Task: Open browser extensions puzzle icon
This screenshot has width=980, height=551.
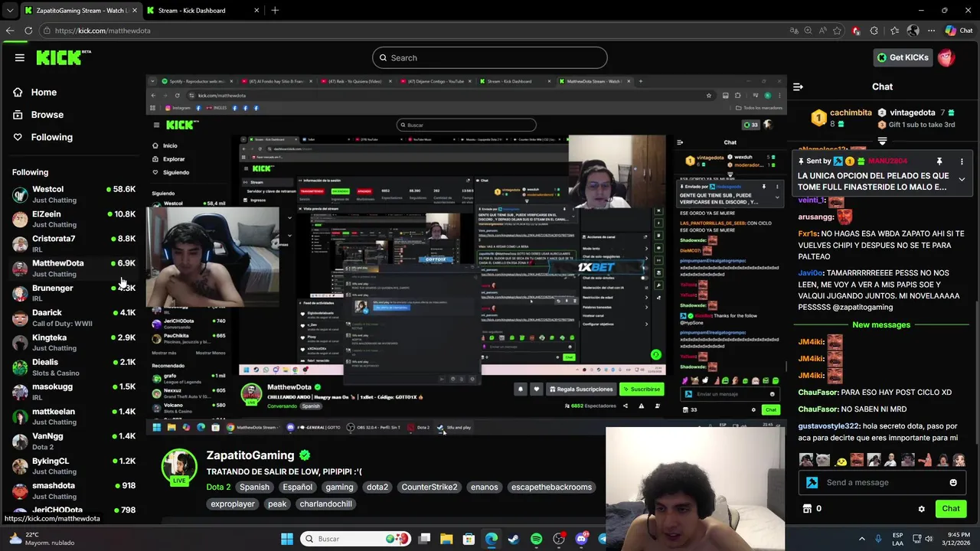Action: (x=874, y=31)
